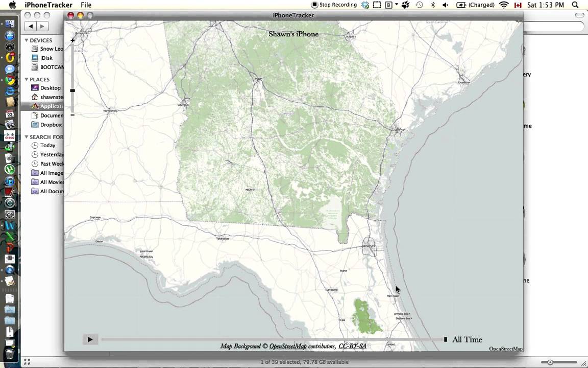Open iCal calendar from the Dock
The height and width of the screenshot is (368, 588).
tap(10, 114)
